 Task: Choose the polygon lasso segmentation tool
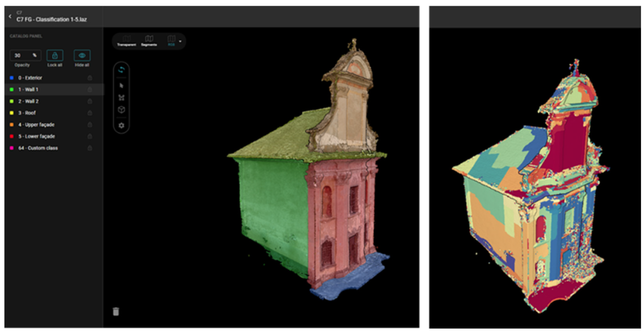coord(121,98)
